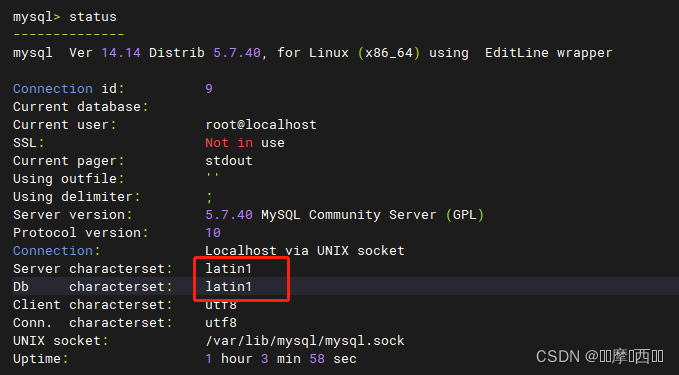
Task: Click the 'UNIX socket:' label
Action: coord(61,341)
